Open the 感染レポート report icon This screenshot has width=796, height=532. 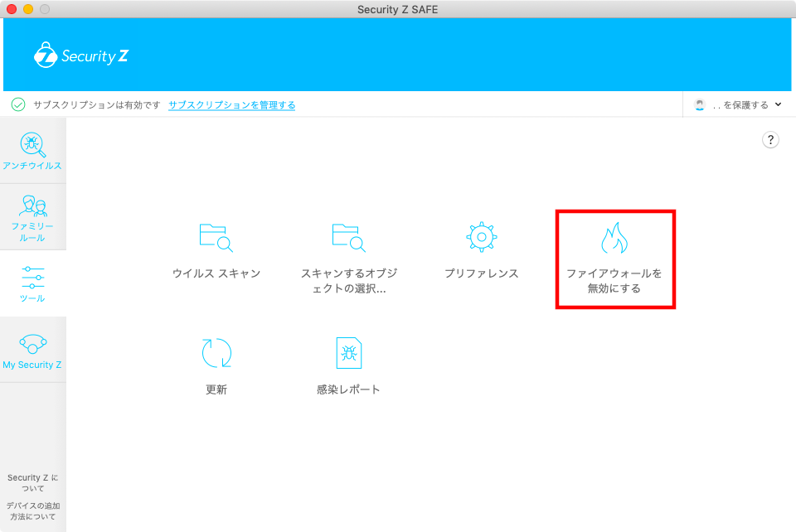[x=348, y=353]
